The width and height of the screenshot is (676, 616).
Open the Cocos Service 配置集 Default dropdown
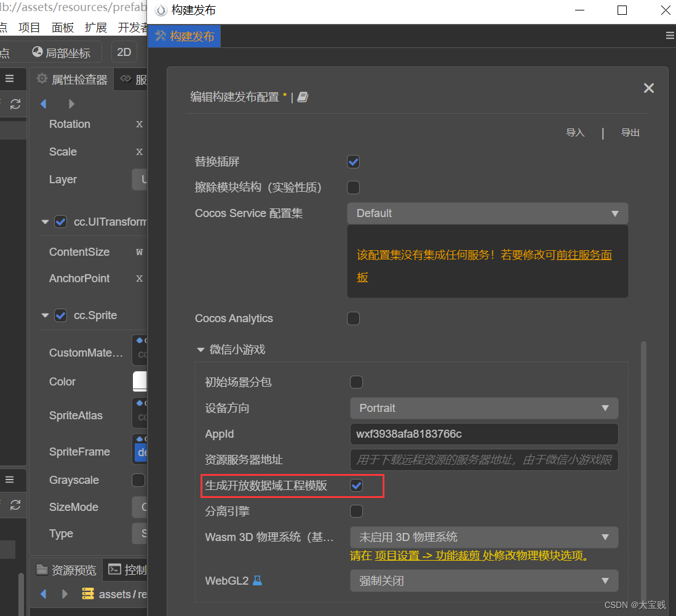(487, 213)
